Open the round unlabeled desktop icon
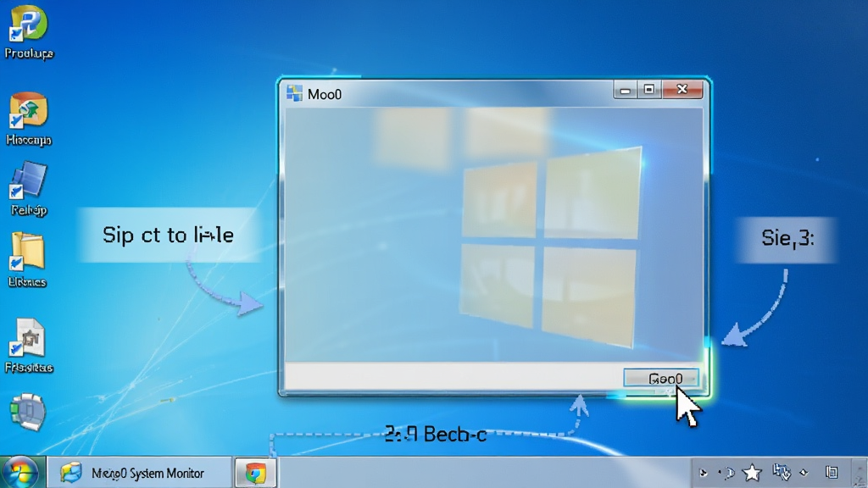The image size is (868, 488). coord(28,412)
